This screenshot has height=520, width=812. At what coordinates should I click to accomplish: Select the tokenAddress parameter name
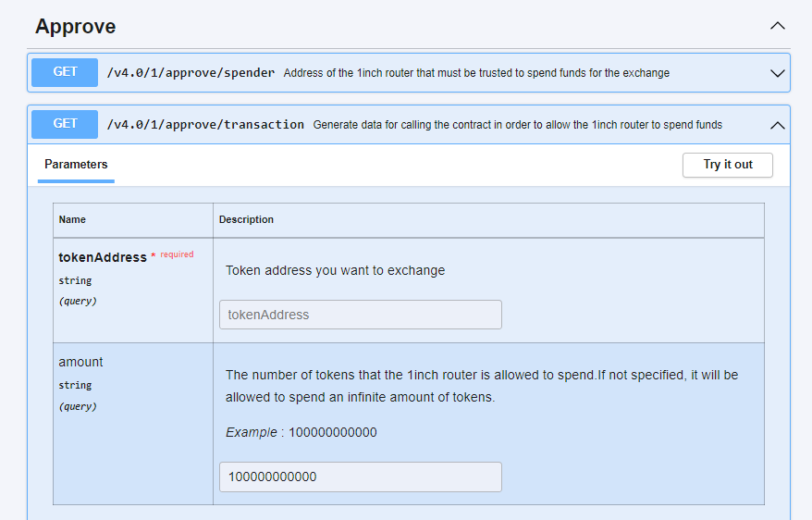[103, 257]
